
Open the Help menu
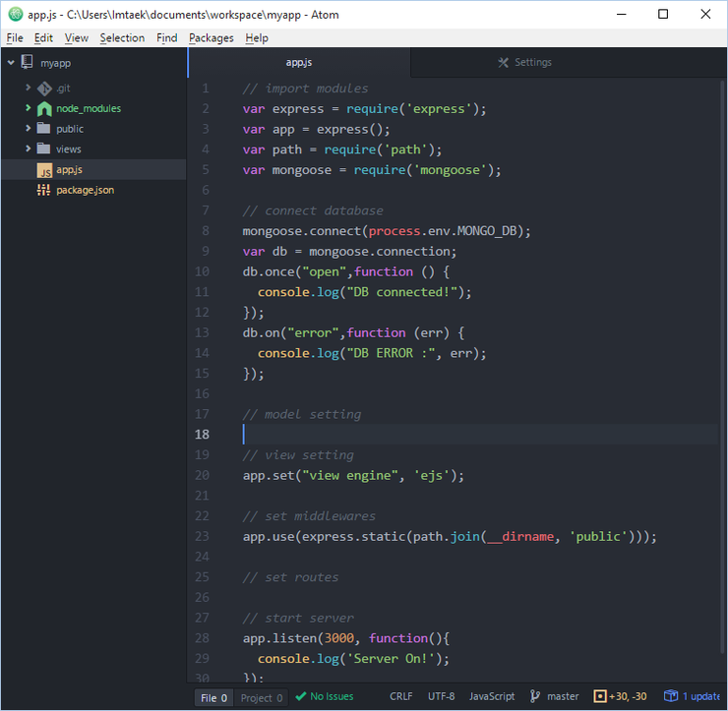257,38
